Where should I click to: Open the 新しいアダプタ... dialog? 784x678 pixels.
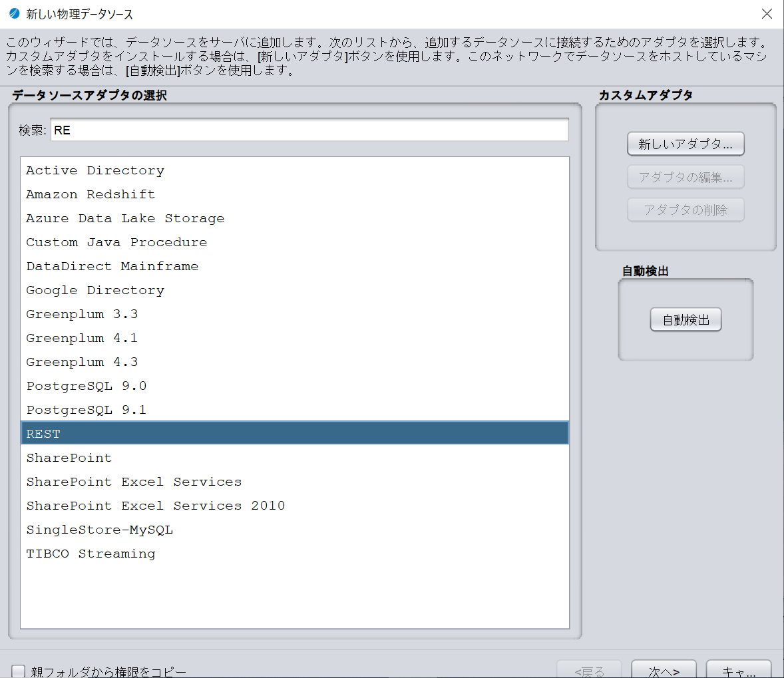coord(686,144)
